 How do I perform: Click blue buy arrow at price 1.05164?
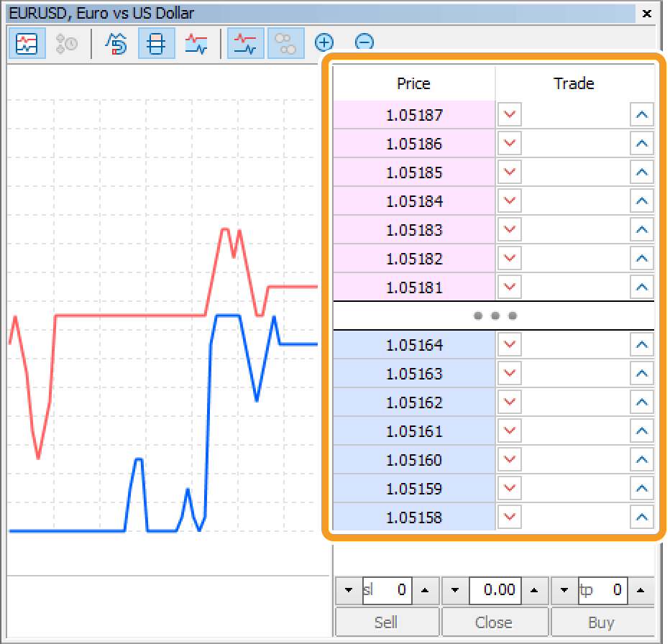pos(642,345)
